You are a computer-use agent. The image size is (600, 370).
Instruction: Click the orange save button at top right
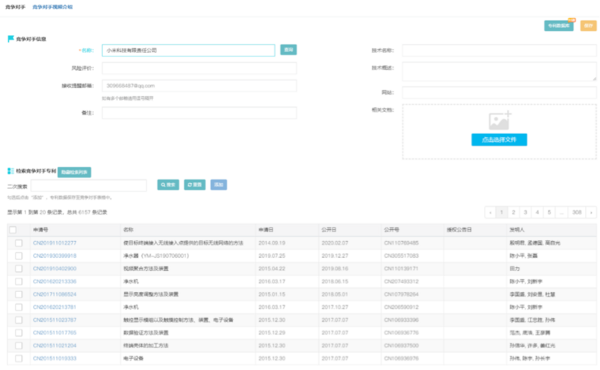click(589, 26)
